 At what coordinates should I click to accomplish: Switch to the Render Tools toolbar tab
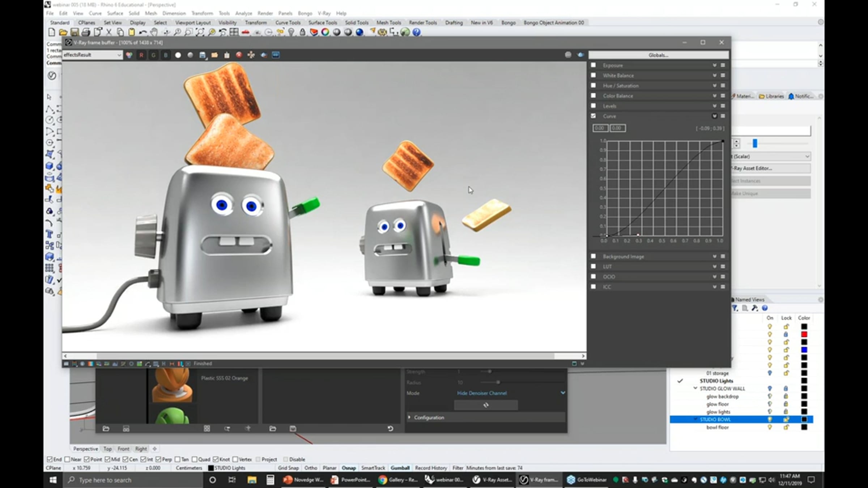pyautogui.click(x=423, y=22)
